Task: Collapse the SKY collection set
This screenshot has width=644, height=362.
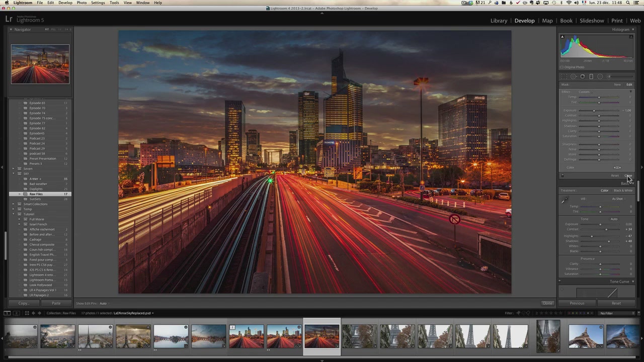Action: pyautogui.click(x=14, y=173)
